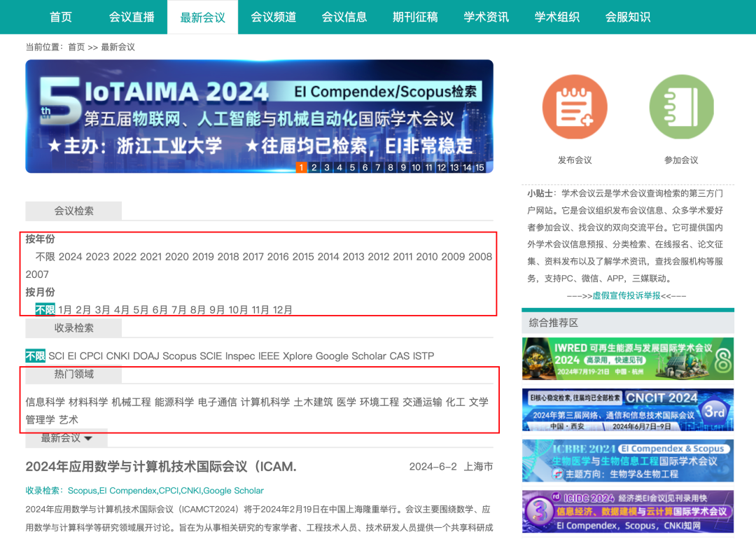Filter by ISTP indexing
The image size is (756, 539).
[x=423, y=356]
